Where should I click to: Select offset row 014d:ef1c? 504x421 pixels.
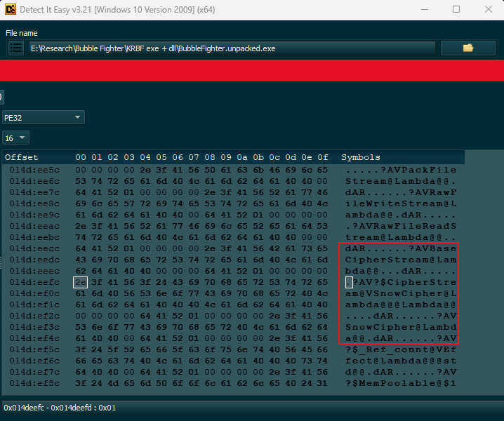coord(34,305)
